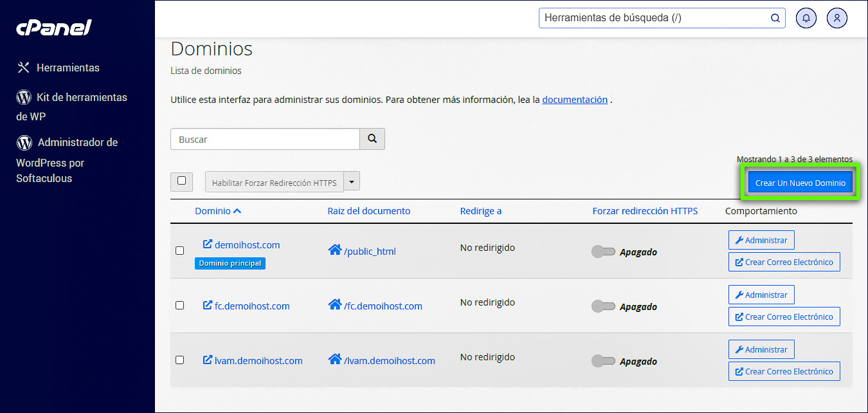Open the Habilitar Forzar Redirección HTTPS dropdown arrow

(x=351, y=181)
